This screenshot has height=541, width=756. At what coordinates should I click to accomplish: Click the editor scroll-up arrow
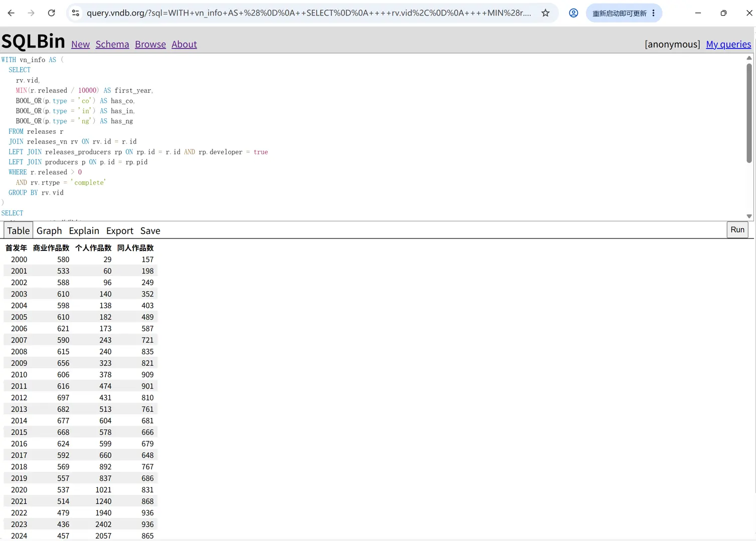pyautogui.click(x=749, y=58)
